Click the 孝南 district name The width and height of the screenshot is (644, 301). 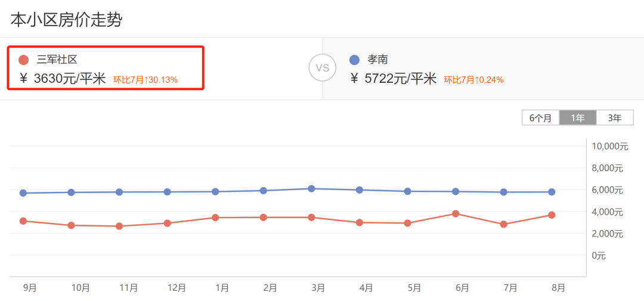pyautogui.click(x=377, y=60)
